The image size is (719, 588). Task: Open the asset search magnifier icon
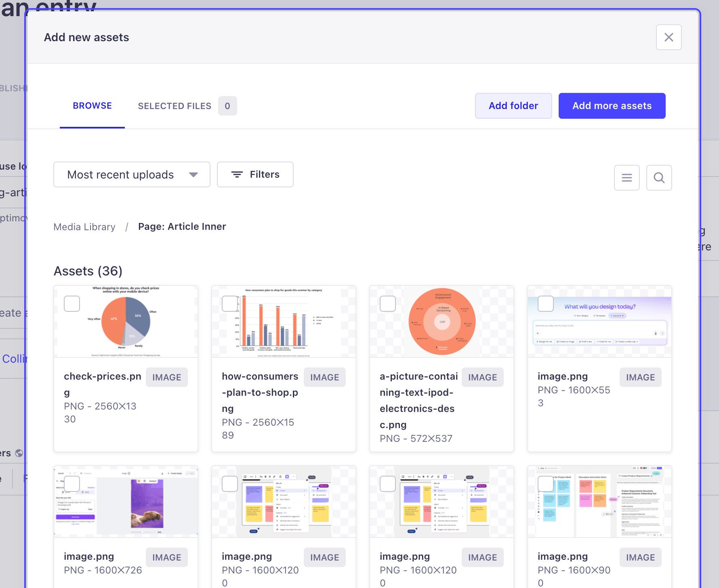tap(659, 178)
